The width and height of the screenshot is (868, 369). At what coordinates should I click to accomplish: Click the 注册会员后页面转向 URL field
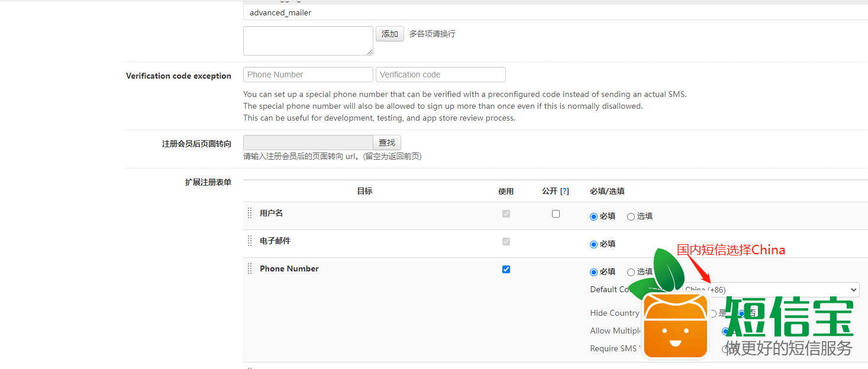[308, 143]
